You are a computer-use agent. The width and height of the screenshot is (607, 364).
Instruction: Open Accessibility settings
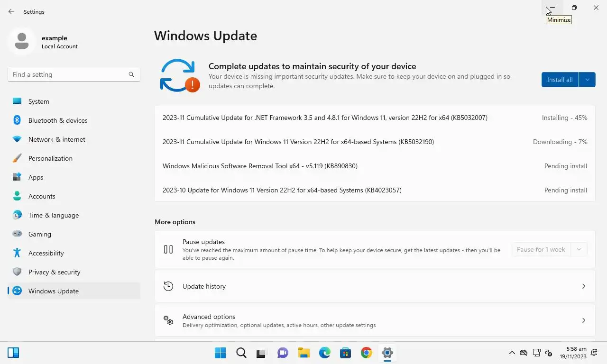pos(74,253)
